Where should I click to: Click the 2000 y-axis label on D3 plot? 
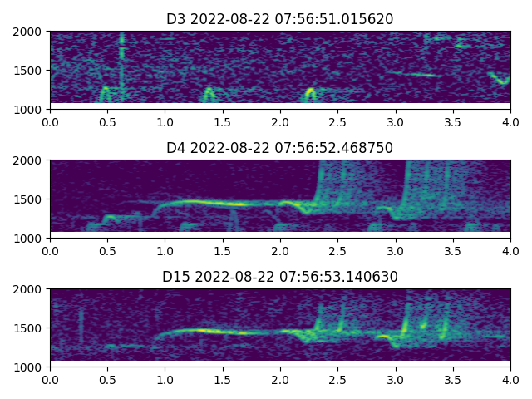[30, 32]
